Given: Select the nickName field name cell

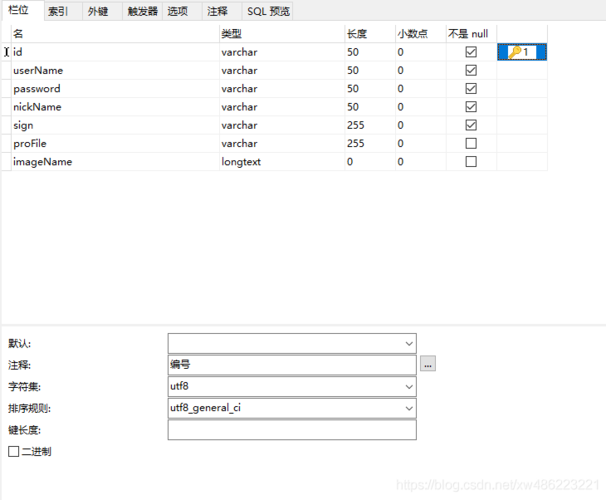Looking at the screenshot, I should (x=115, y=107).
